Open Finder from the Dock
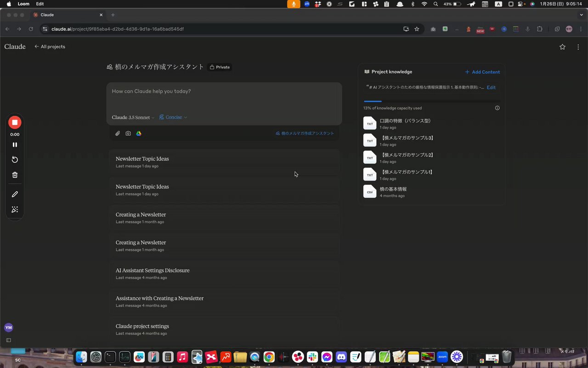The width and height of the screenshot is (588, 368). coord(81,356)
